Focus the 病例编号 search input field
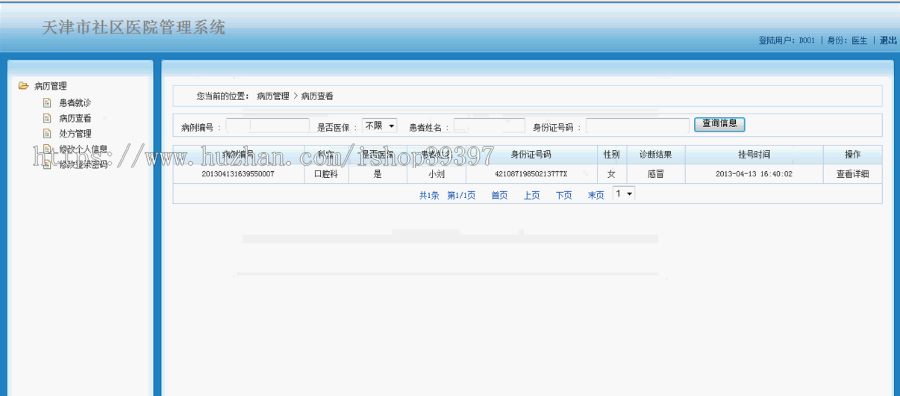Viewport: 900px width, 396px height. click(x=267, y=126)
